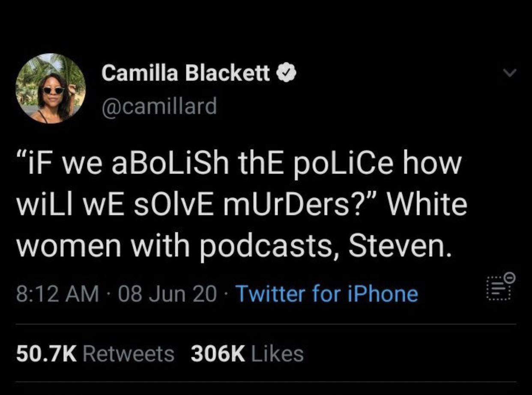Show the 306K like count
The image size is (532, 395).
click(x=219, y=354)
